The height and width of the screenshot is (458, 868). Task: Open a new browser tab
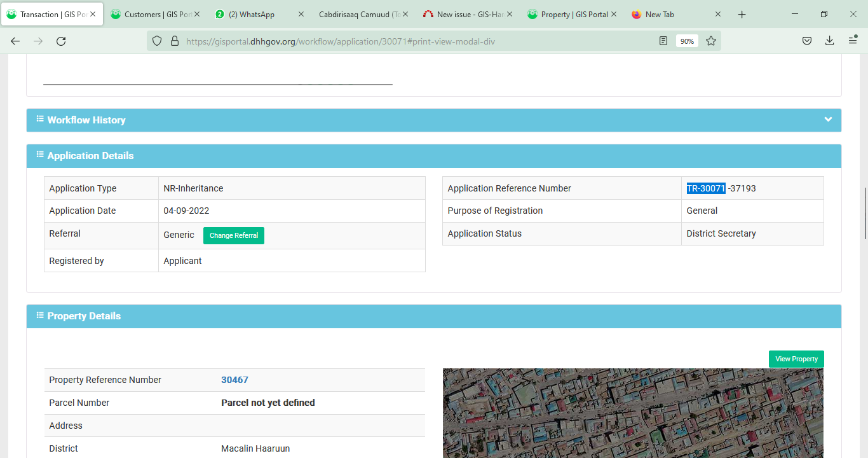tap(742, 15)
